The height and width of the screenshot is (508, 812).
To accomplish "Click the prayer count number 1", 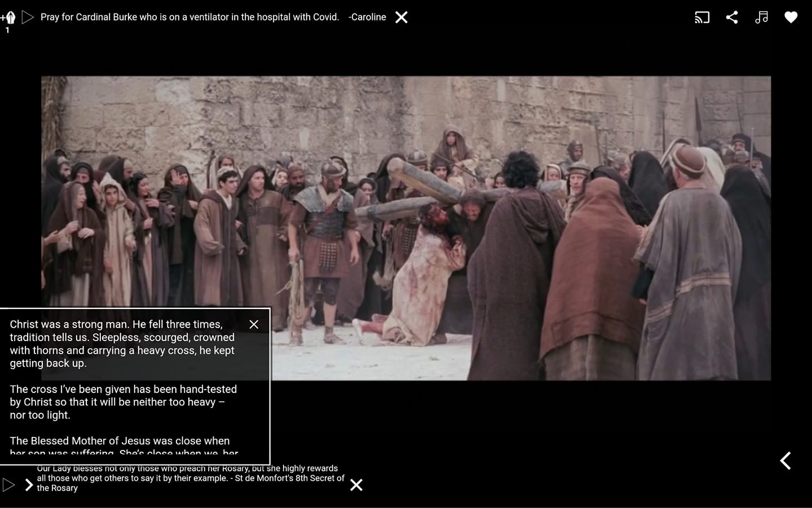I will pyautogui.click(x=7, y=30).
